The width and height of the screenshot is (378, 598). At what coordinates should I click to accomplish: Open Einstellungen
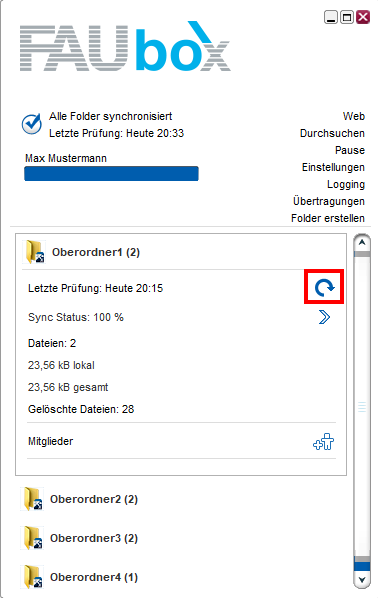(333, 167)
